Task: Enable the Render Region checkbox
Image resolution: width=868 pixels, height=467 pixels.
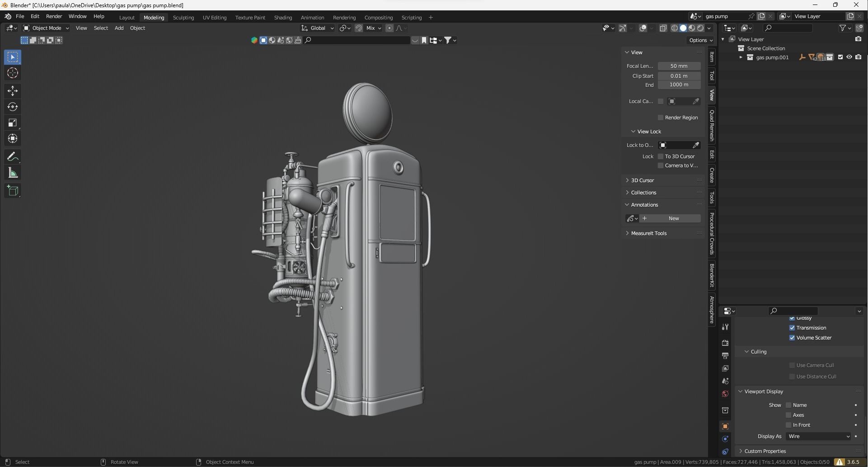Action: (661, 118)
